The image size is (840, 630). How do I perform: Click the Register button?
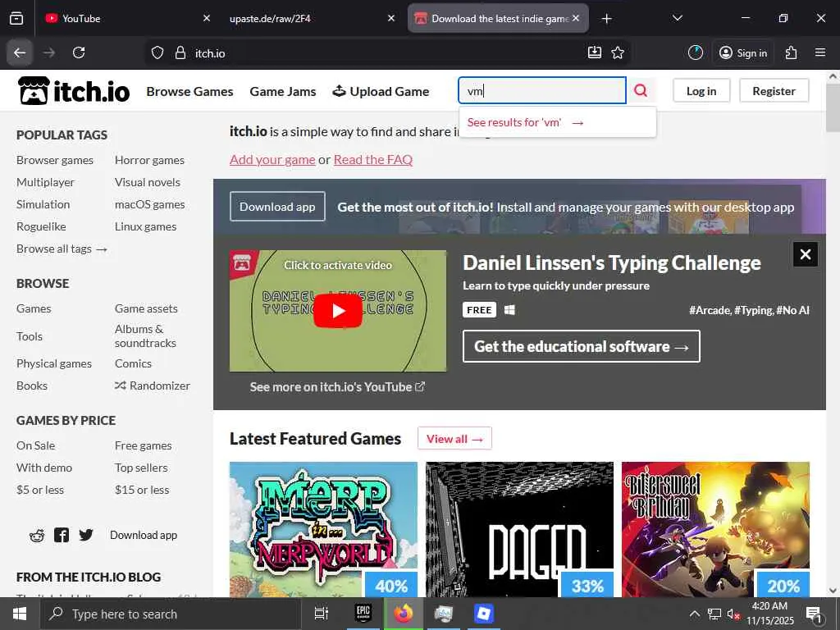774,91
